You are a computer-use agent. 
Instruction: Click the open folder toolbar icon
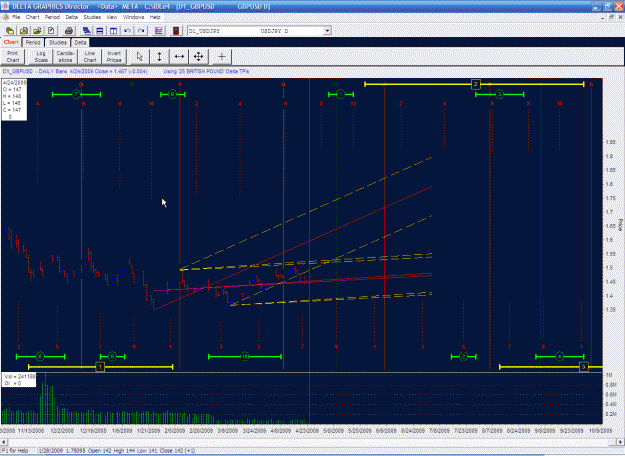37,31
